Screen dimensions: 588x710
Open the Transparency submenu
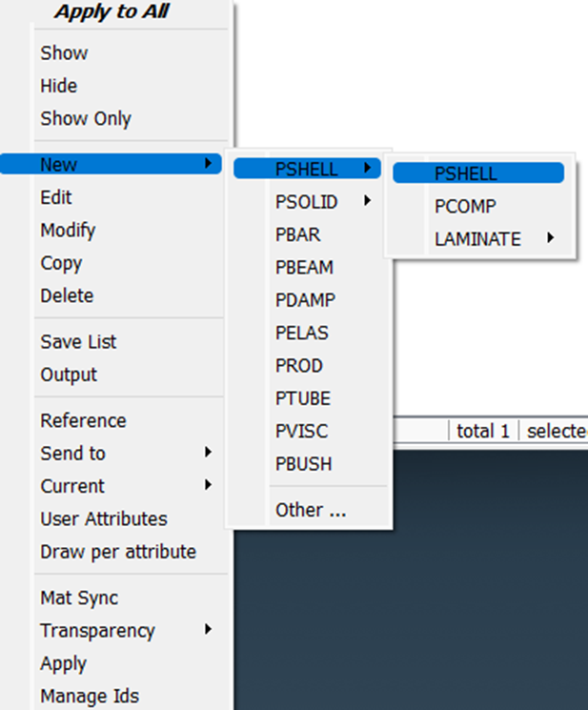pos(111,630)
